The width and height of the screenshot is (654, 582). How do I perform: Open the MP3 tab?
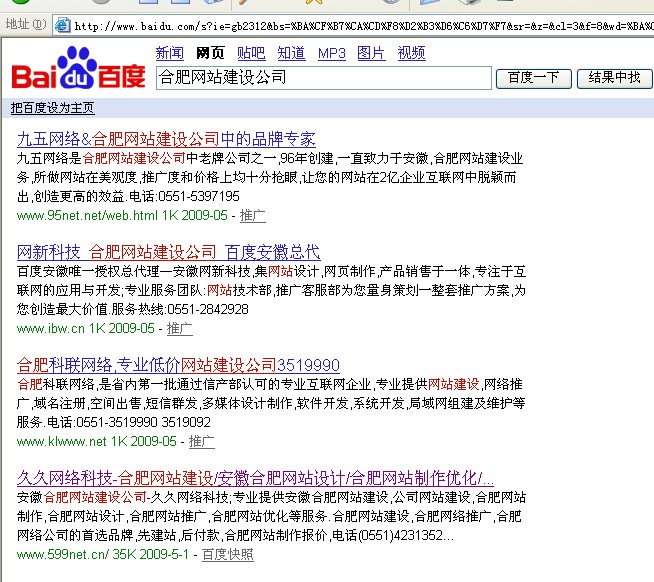(332, 53)
